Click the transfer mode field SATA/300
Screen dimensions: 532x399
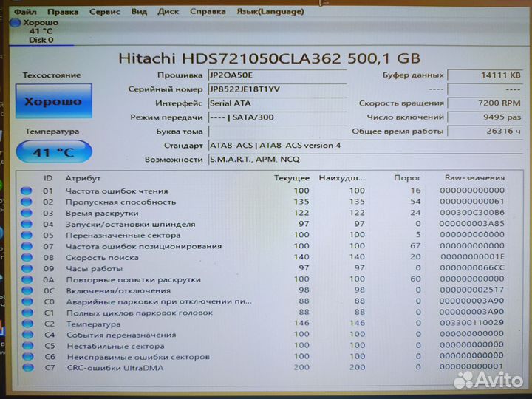point(277,117)
